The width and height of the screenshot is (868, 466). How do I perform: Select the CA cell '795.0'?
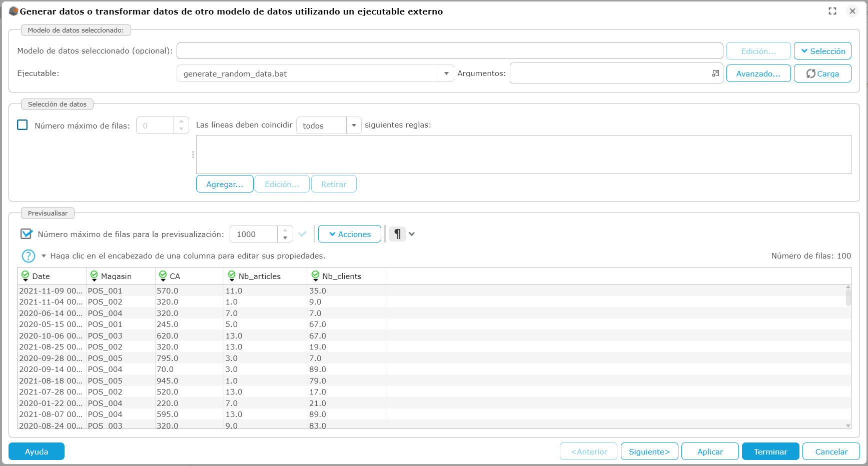click(189, 358)
